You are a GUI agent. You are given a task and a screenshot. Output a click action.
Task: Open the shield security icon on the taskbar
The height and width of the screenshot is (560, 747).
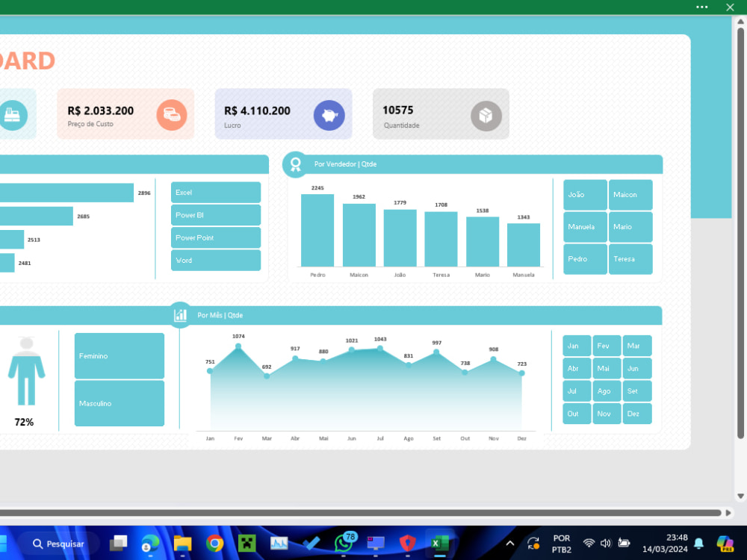pos(407,544)
